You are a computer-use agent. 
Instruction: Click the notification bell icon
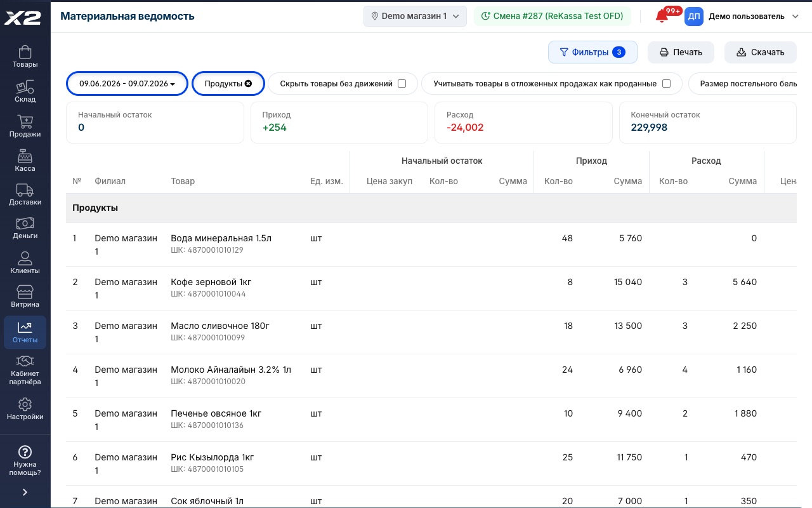pyautogui.click(x=662, y=17)
